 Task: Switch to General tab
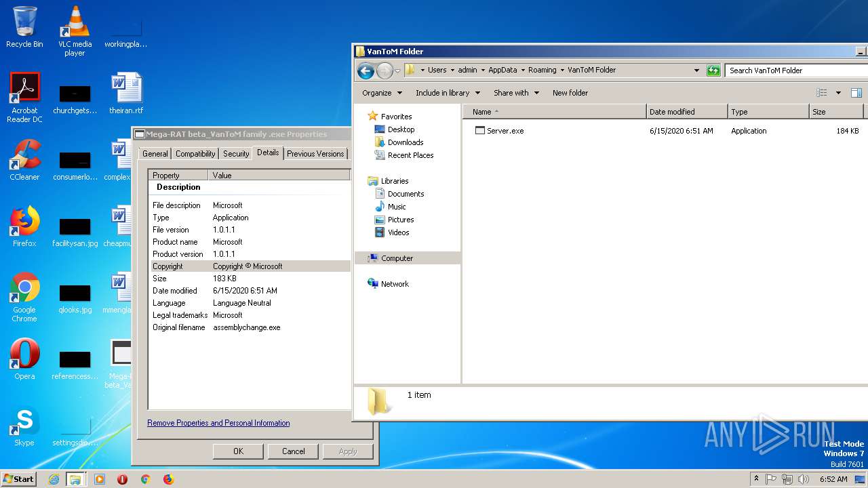click(x=155, y=154)
